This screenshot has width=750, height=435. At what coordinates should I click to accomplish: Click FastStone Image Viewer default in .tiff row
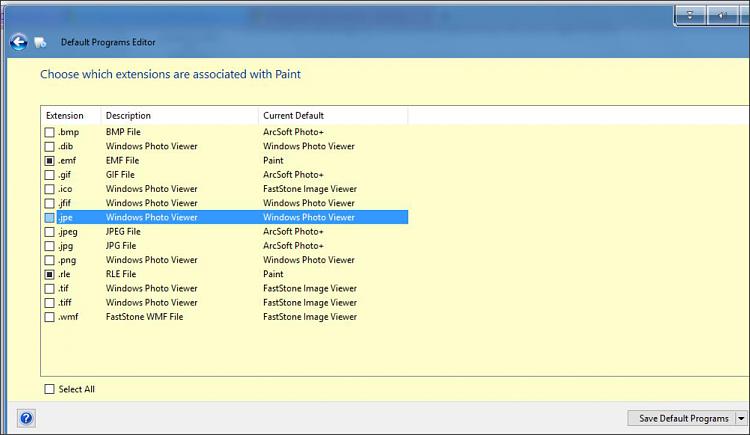[310, 302]
